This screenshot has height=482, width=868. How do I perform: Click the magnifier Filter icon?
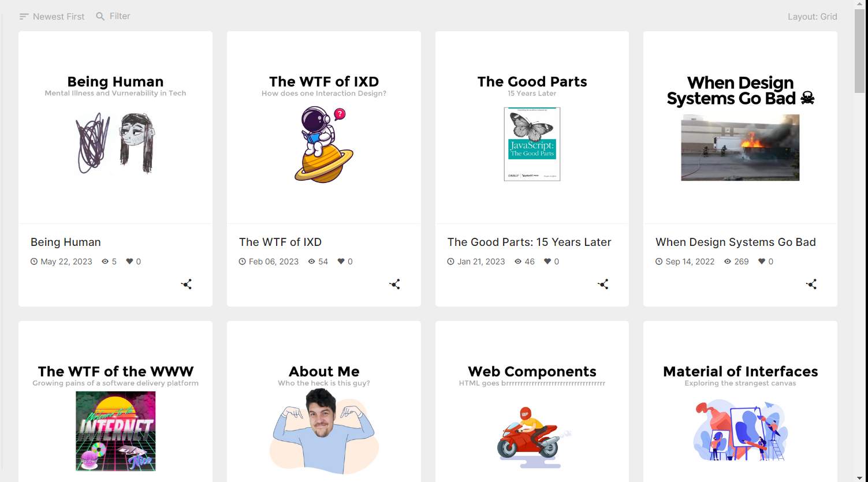100,16
